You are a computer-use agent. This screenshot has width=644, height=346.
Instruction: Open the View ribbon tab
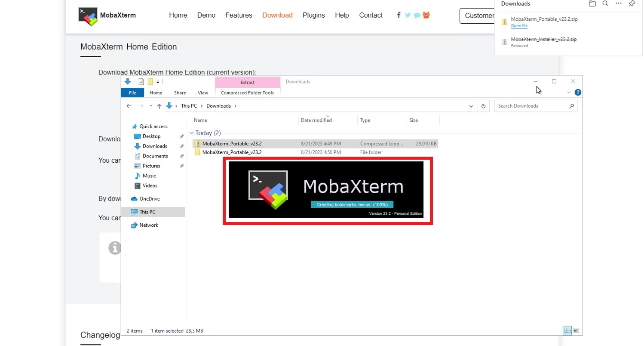(203, 93)
